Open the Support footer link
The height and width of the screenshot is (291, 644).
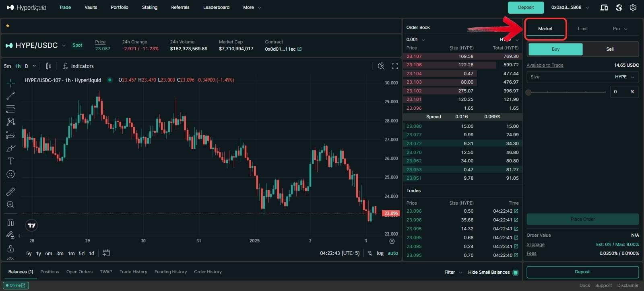[x=603, y=285]
